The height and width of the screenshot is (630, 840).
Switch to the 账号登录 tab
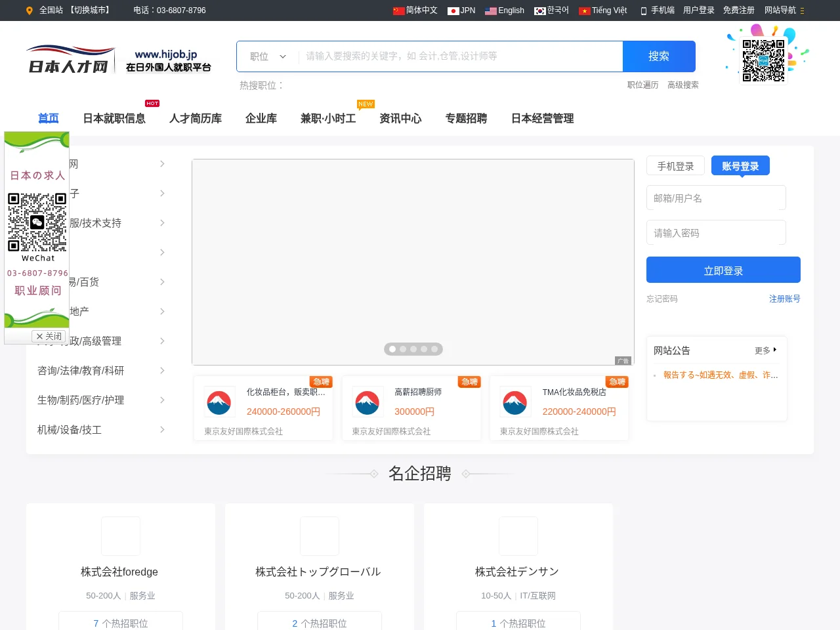click(740, 166)
